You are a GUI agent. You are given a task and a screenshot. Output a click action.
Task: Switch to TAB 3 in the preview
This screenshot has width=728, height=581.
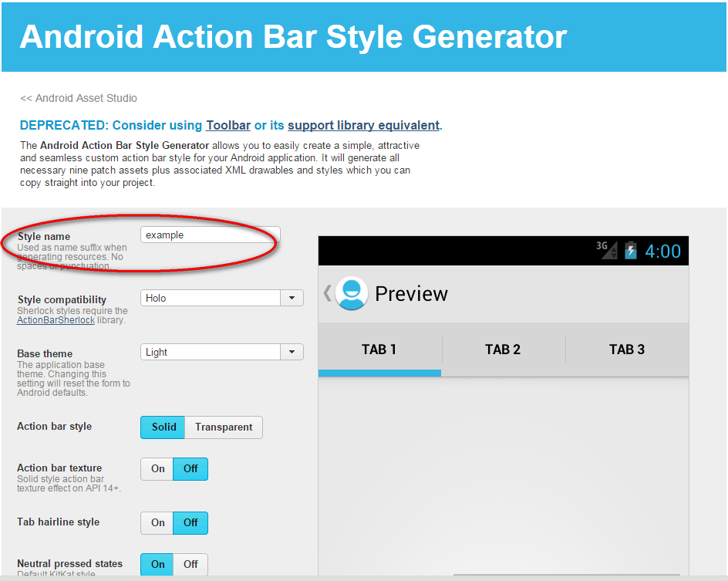pos(627,350)
